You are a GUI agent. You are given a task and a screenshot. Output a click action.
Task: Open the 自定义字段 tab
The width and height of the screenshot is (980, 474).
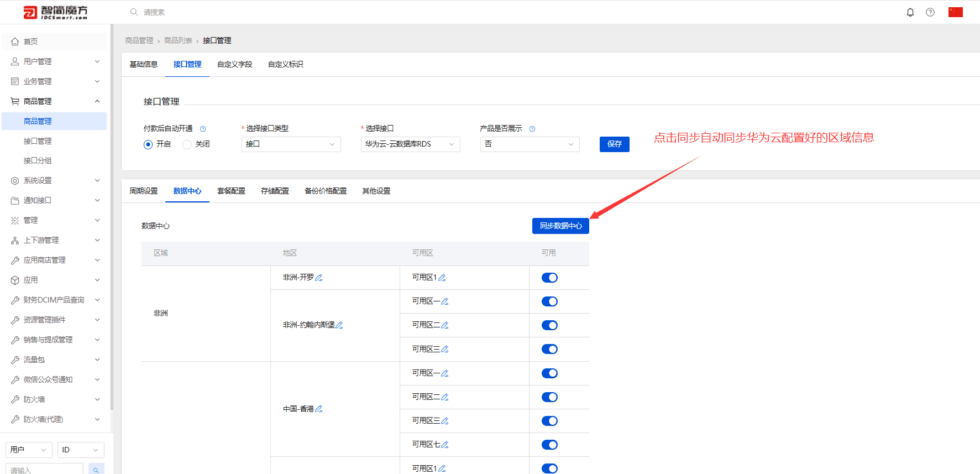pos(235,64)
